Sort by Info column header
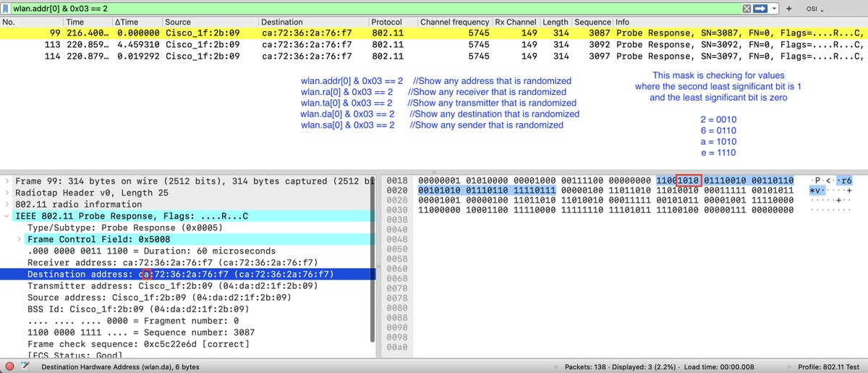This screenshot has height=373, width=868. [x=740, y=22]
